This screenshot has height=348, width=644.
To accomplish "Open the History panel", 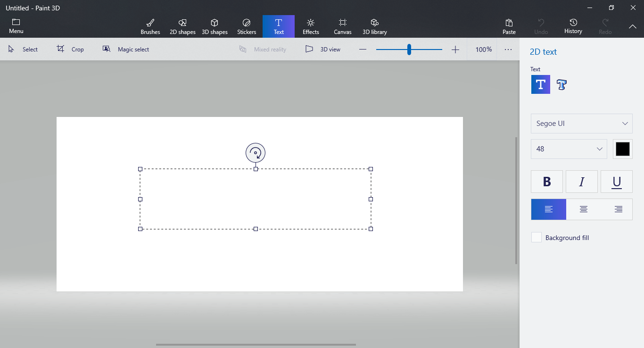I will (x=573, y=26).
